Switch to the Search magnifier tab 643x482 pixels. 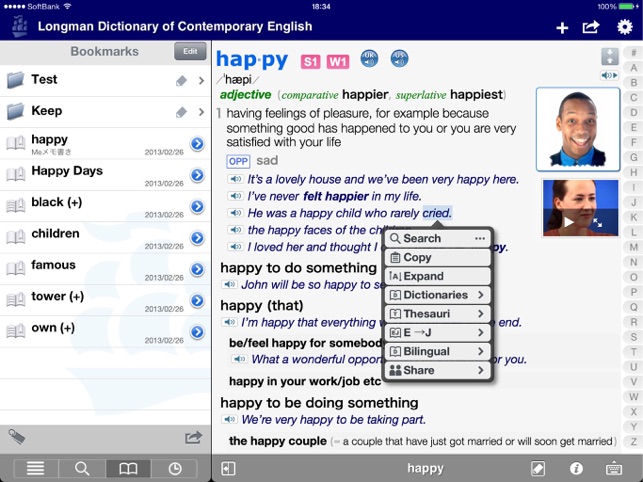coord(82,468)
